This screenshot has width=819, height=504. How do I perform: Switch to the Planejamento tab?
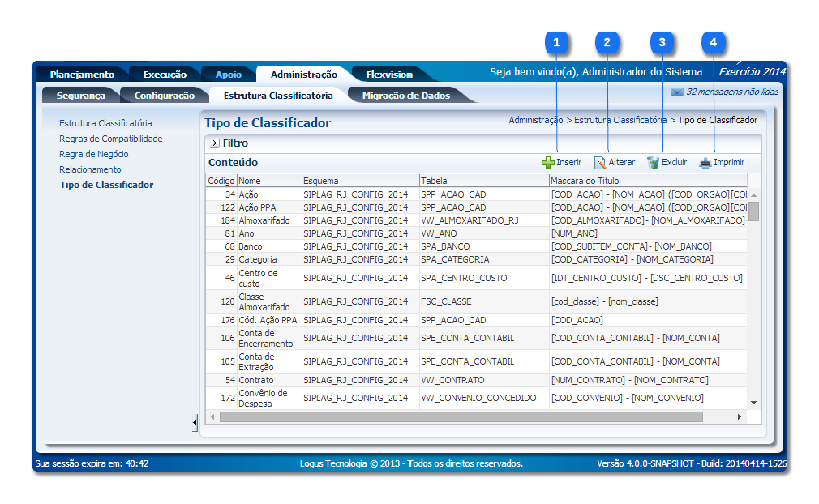82,75
